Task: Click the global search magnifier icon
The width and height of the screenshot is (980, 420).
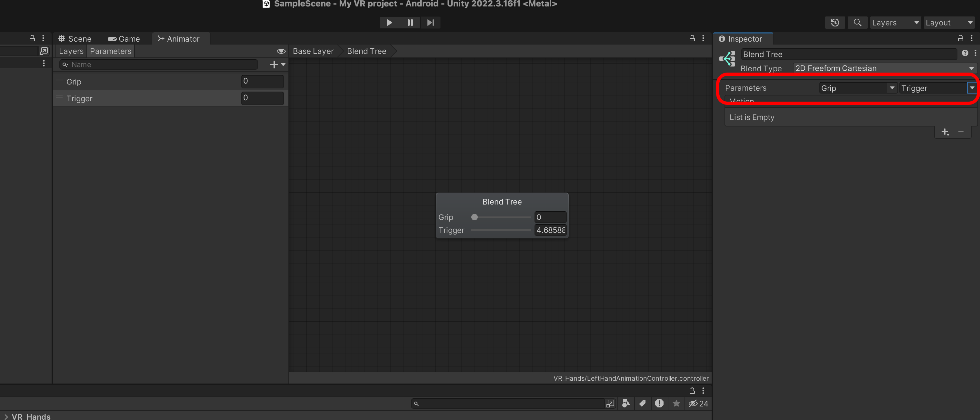Action: point(857,23)
